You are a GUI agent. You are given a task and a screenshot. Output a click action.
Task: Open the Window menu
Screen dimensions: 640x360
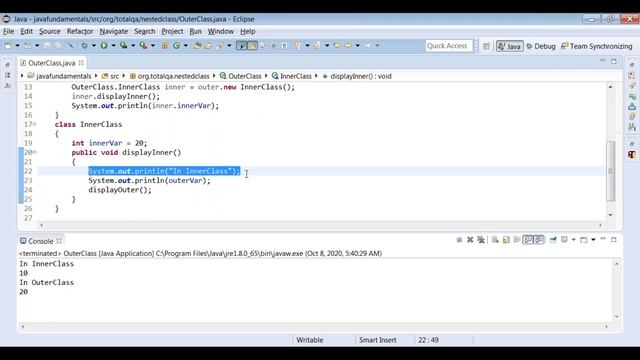pos(221,31)
